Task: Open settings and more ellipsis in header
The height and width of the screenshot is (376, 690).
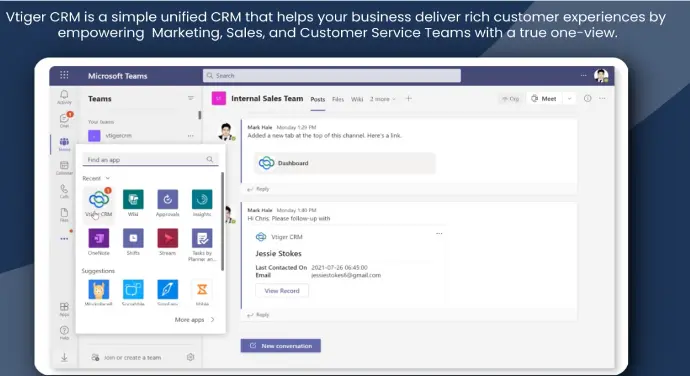Action: click(584, 75)
